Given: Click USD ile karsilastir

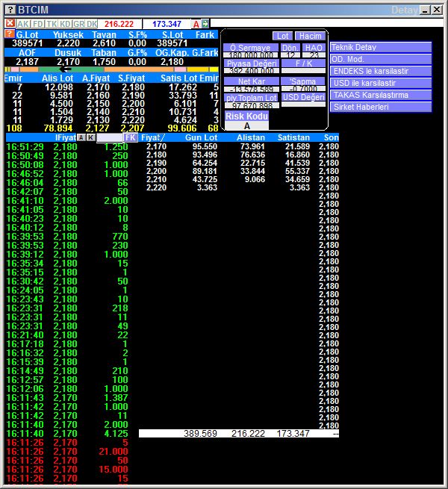Looking at the screenshot, I should click(x=381, y=83).
